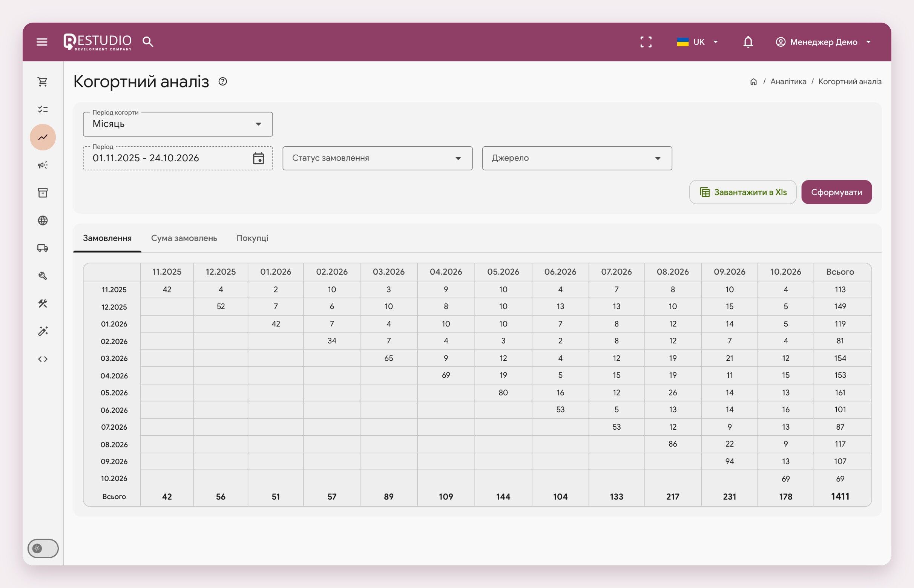
Task: Follow the Аналітика breadcrumb link
Action: [x=788, y=82]
